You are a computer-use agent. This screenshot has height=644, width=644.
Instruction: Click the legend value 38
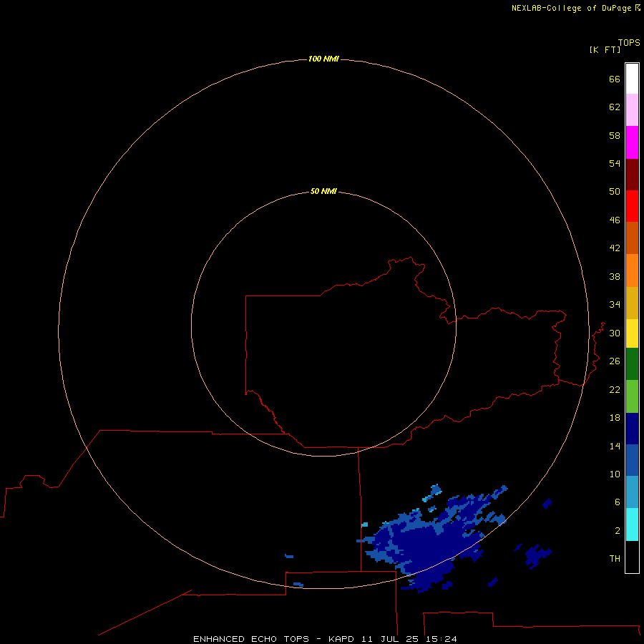pyautogui.click(x=615, y=277)
